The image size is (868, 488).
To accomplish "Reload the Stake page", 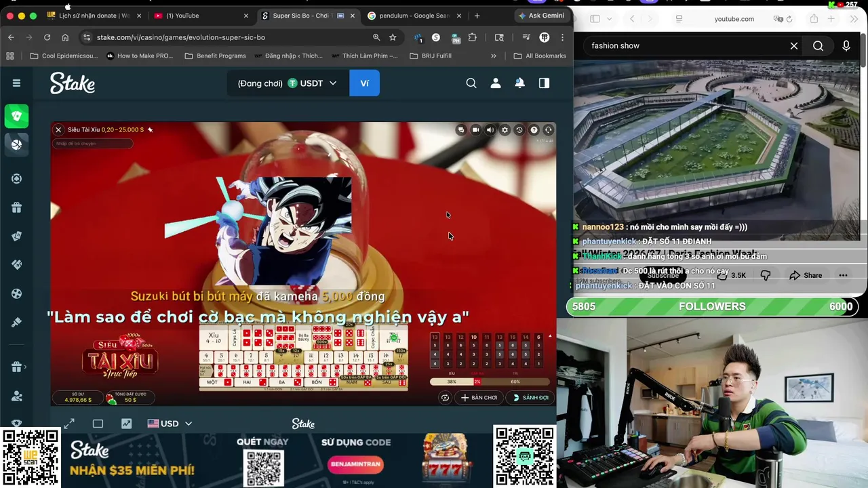I will coord(47,37).
